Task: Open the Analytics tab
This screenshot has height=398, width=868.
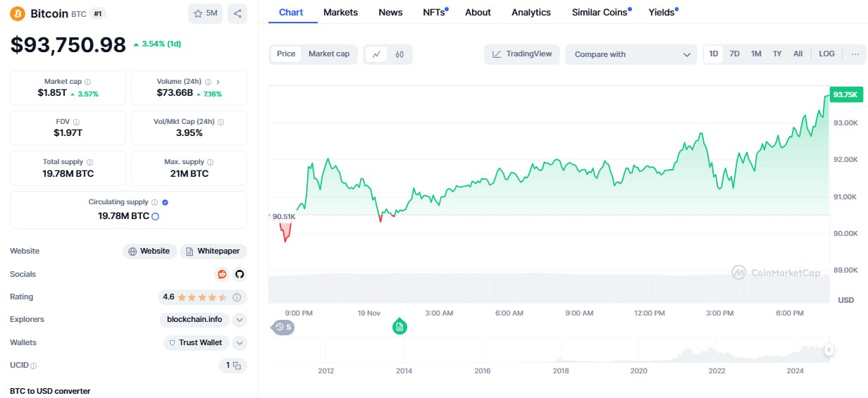Action: (531, 12)
